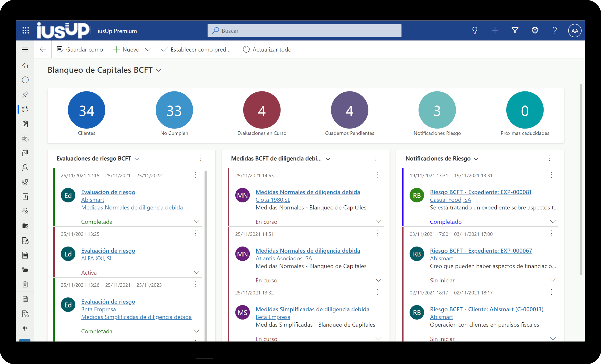Open the Blanqueo de Capitales BCFT dashboard selector

[104, 70]
